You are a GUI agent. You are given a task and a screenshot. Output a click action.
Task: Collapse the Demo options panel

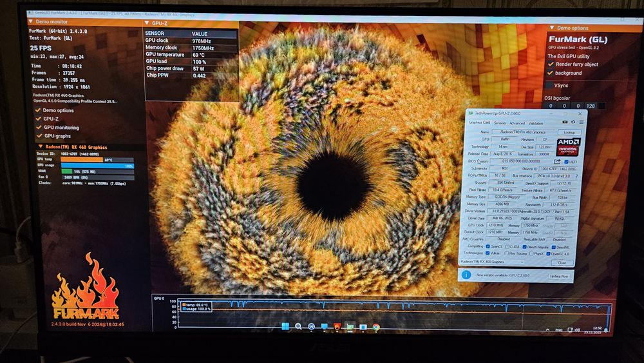click(552, 28)
